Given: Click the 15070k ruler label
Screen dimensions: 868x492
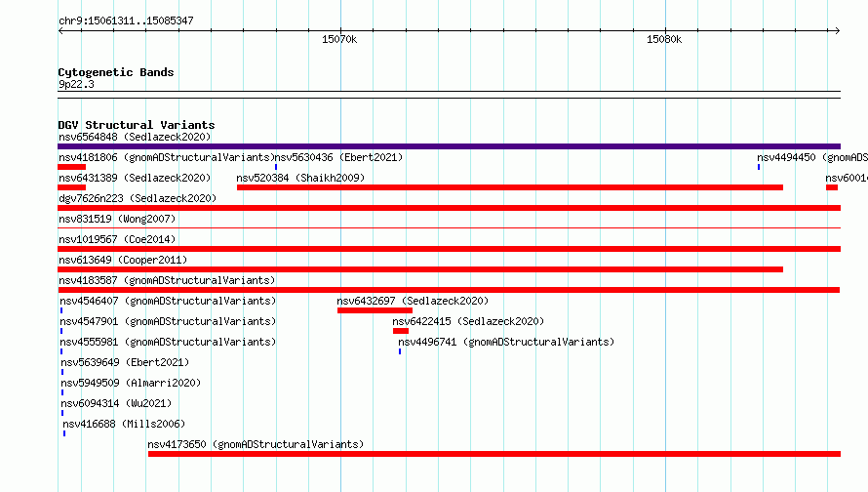Looking at the screenshot, I should pos(339,39).
